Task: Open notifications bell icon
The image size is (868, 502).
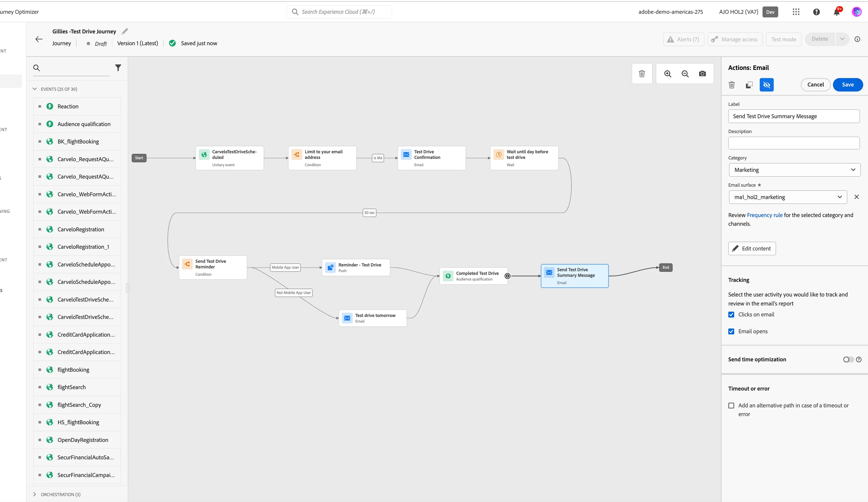Action: (836, 12)
